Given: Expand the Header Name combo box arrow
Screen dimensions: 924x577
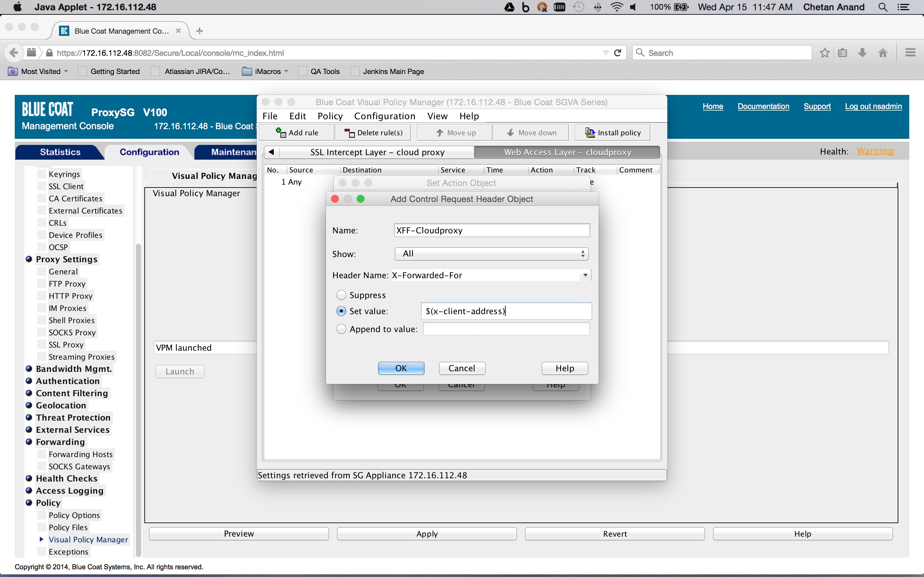Looking at the screenshot, I should click(585, 275).
